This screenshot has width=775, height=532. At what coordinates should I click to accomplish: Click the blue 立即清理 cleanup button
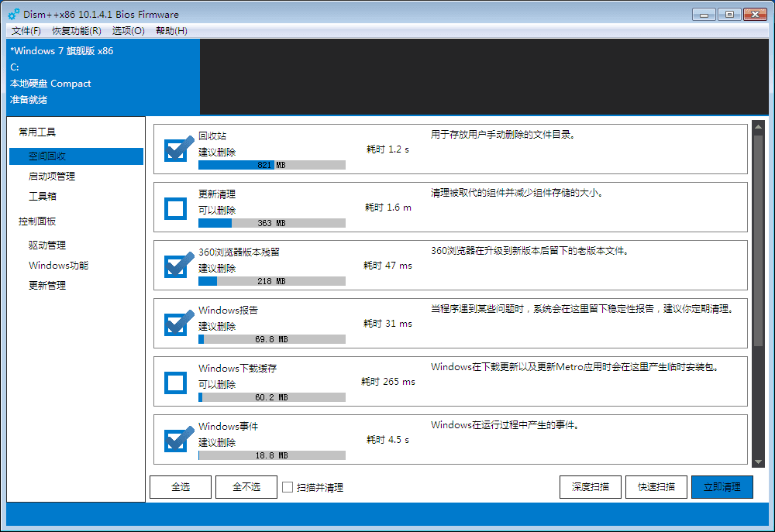pyautogui.click(x=722, y=486)
